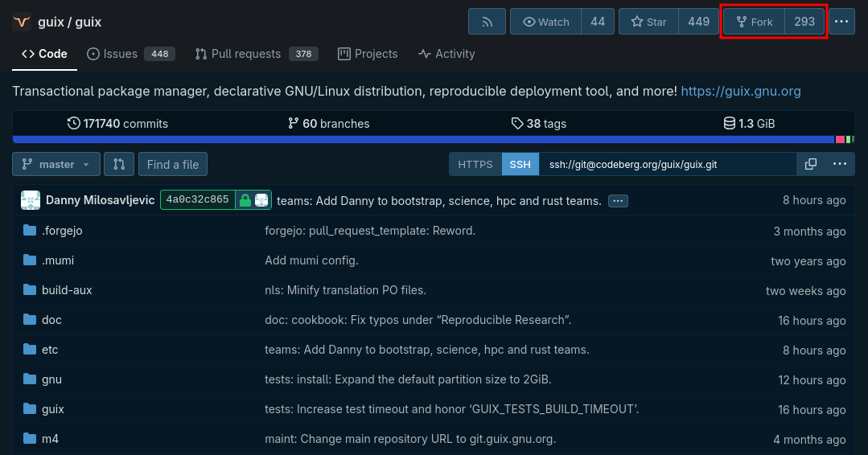Watch the guix repository

tap(545, 22)
